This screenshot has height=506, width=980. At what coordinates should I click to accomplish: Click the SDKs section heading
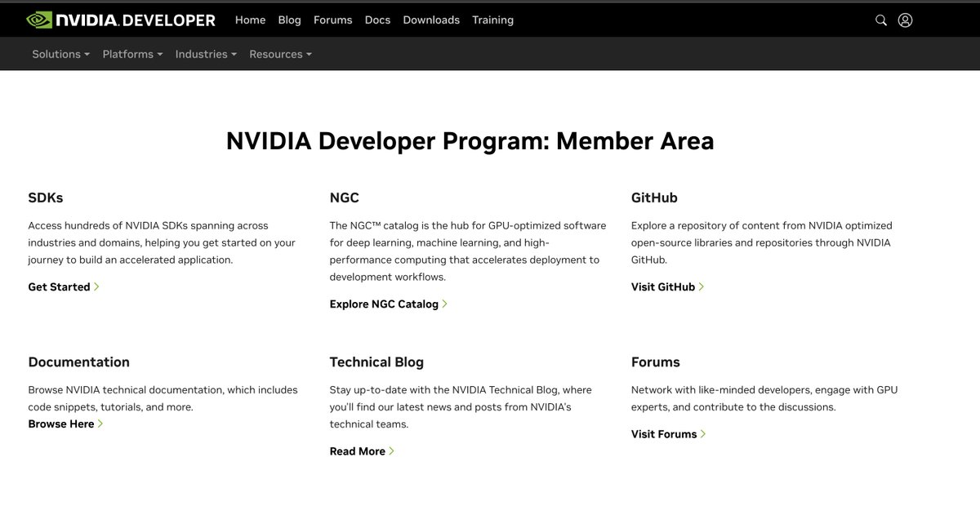46,198
